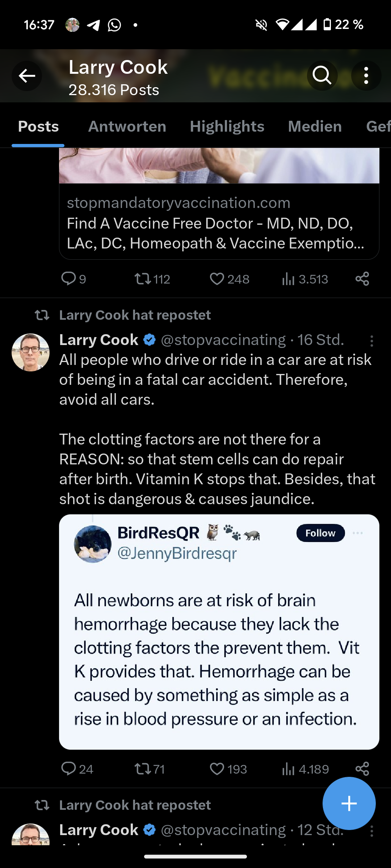Viewport: 391px width, 868px height.
Task: Tap the back arrow in header
Action: 27,76
